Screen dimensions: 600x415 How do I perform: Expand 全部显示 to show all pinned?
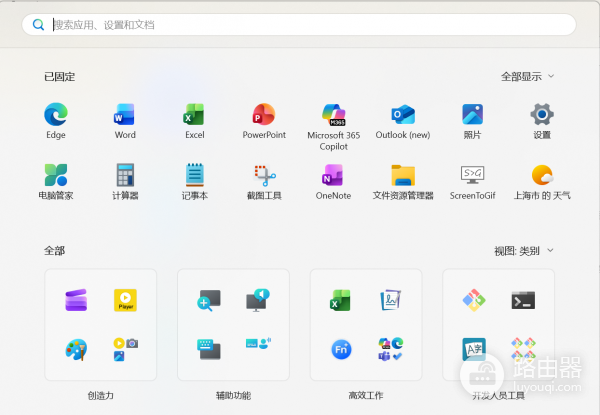[527, 76]
